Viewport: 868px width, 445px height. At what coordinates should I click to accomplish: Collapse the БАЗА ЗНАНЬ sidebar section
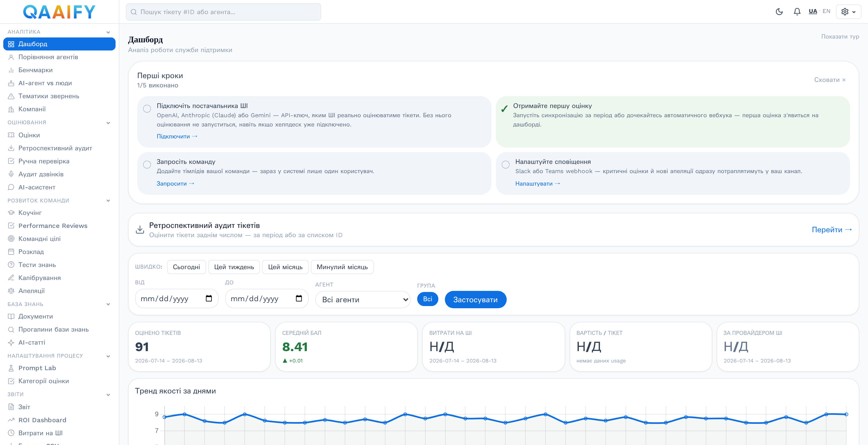(x=108, y=304)
